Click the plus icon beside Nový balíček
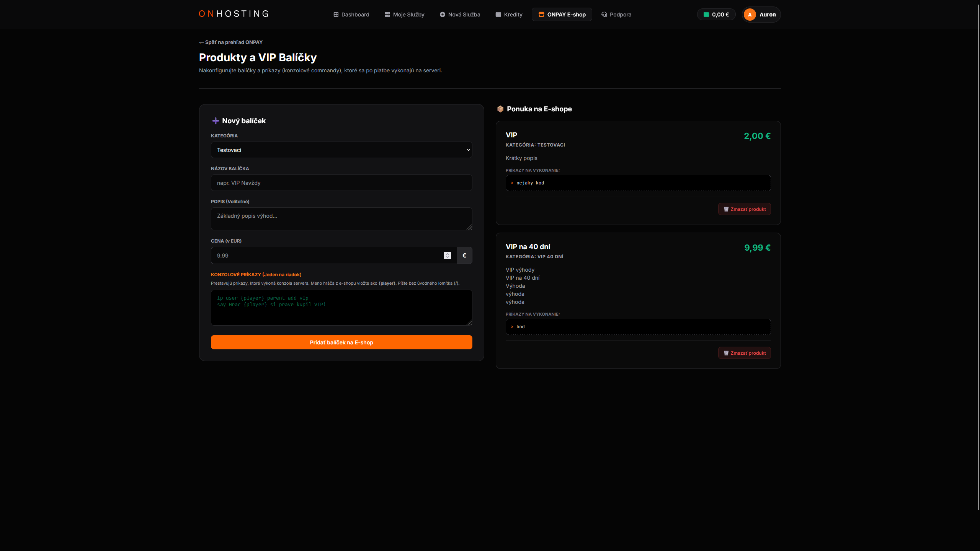Image resolution: width=980 pixels, height=551 pixels. point(216,121)
